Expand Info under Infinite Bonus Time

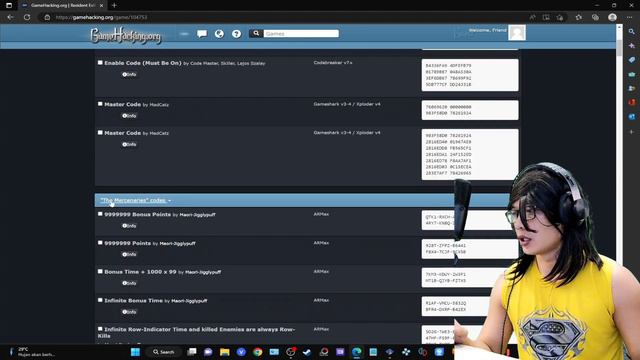pos(129,312)
